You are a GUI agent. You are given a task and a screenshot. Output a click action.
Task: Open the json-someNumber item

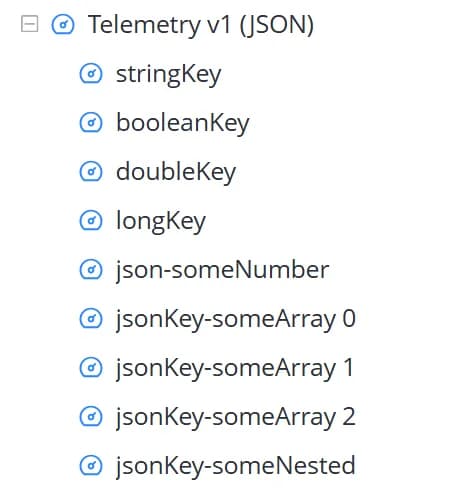(x=223, y=271)
